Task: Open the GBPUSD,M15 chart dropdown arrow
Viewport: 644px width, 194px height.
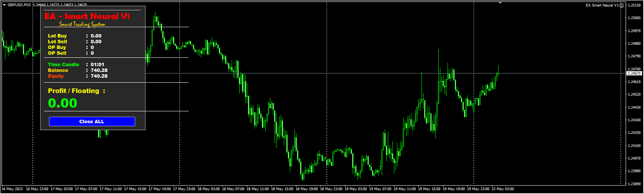Action: pyautogui.click(x=4, y=5)
